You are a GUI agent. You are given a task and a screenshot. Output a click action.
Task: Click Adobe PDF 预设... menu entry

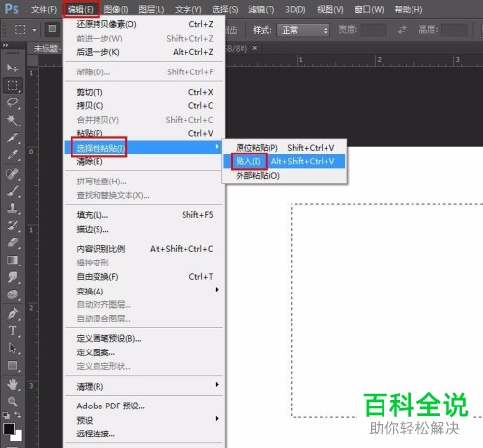point(144,406)
